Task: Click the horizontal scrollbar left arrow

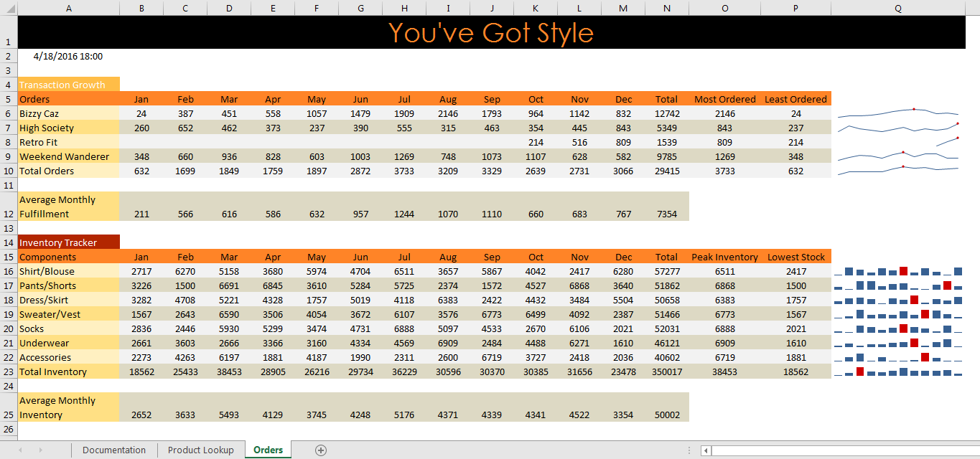Action: (x=706, y=450)
